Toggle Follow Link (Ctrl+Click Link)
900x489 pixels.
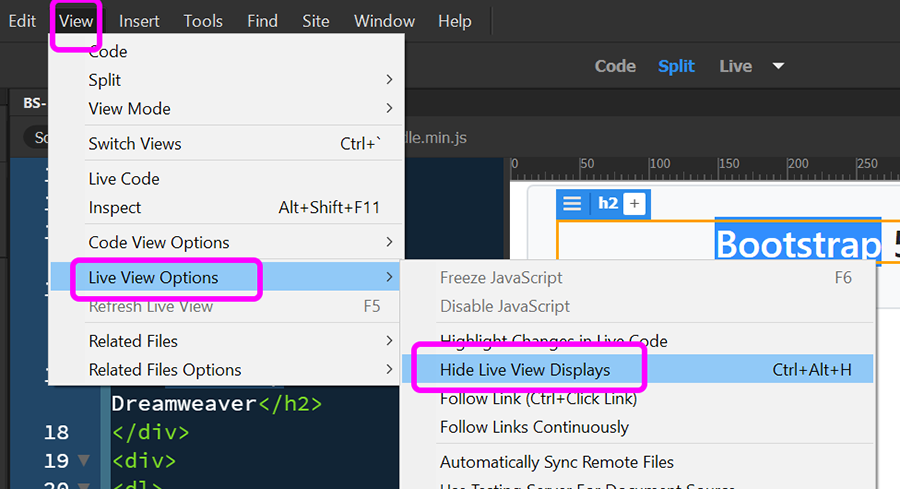click(x=638, y=398)
